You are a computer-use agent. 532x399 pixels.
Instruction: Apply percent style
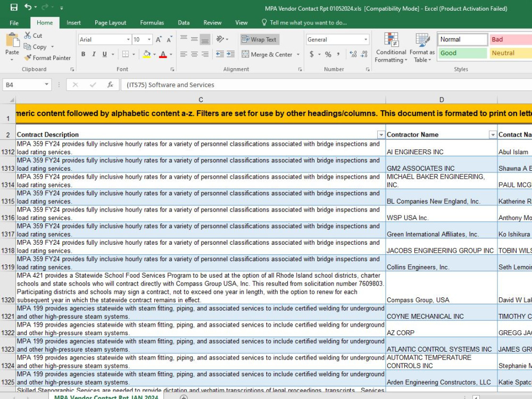328,54
